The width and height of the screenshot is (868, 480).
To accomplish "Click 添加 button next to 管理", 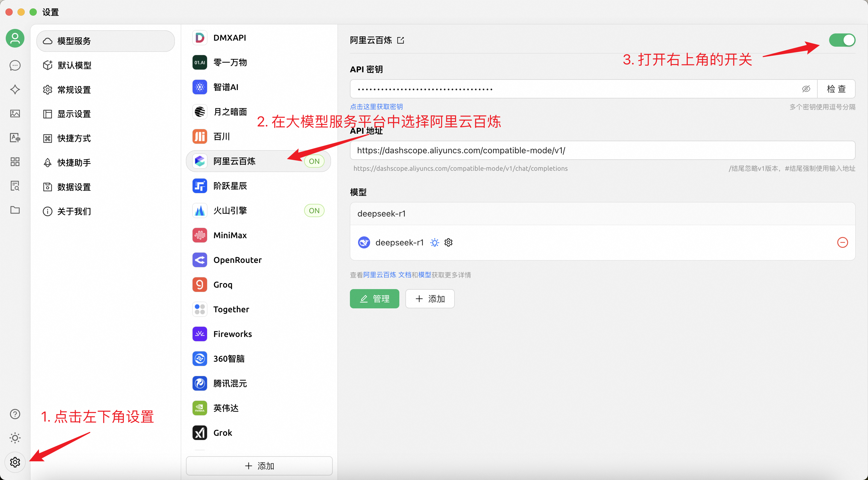I will (430, 298).
